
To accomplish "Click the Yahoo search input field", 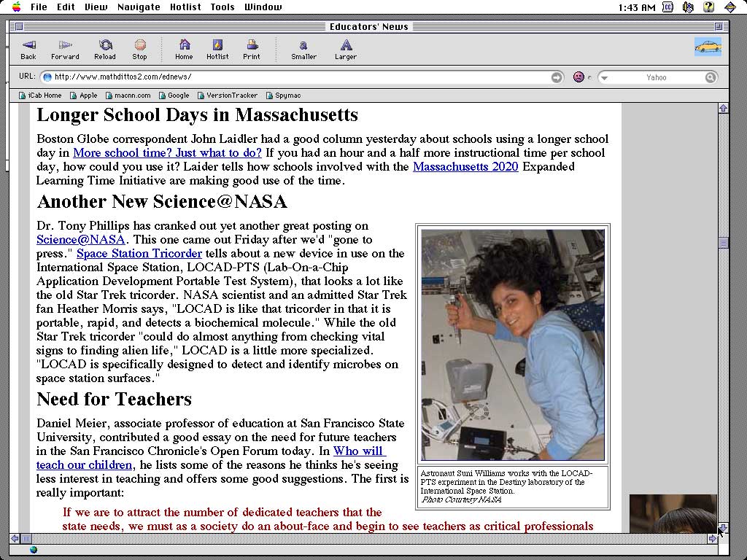I will click(657, 77).
